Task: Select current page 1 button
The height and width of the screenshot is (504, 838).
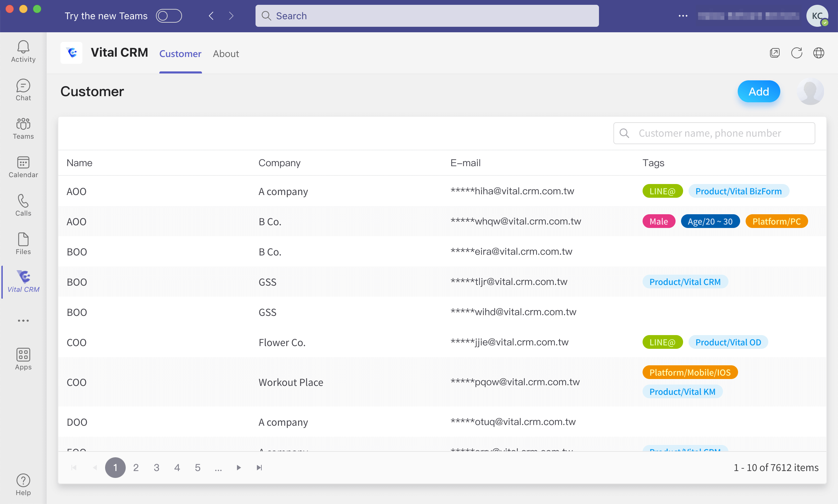Action: (115, 468)
